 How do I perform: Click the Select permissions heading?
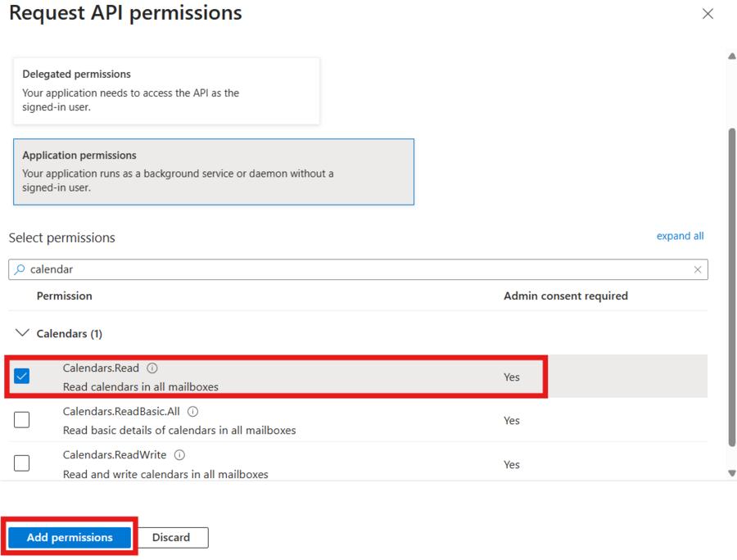61,237
